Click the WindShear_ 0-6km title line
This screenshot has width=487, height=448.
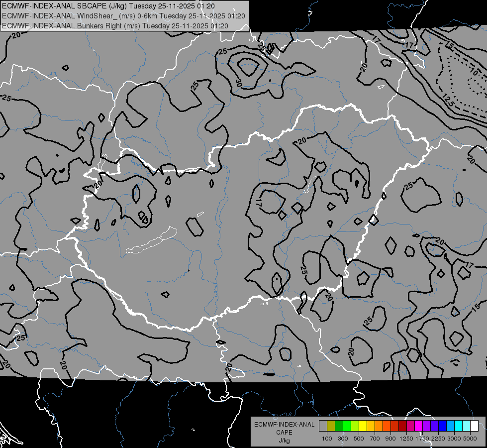point(123,16)
